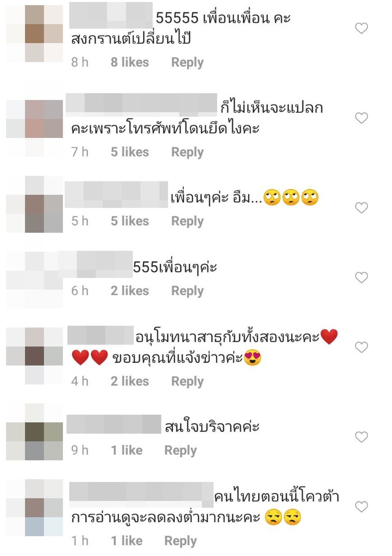The height and width of the screenshot is (556, 392).
Task: Heart the 555 comment posted 6 h ago
Action: (361, 277)
